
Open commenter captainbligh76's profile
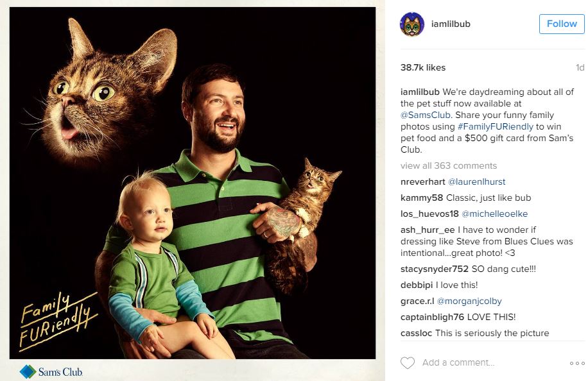tap(432, 317)
